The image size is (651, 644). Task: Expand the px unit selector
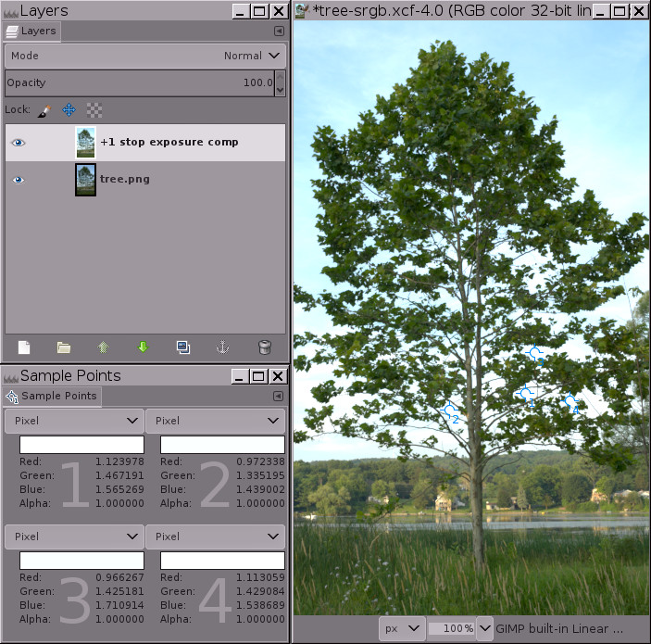click(x=402, y=628)
